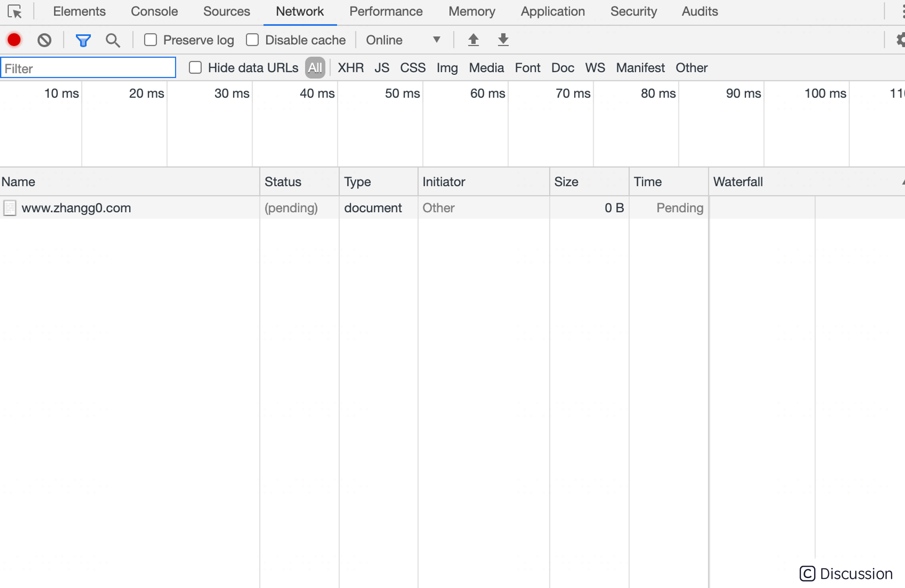Toggle the filter funnel icon
Image resolution: width=905 pixels, height=588 pixels.
pyautogui.click(x=83, y=40)
